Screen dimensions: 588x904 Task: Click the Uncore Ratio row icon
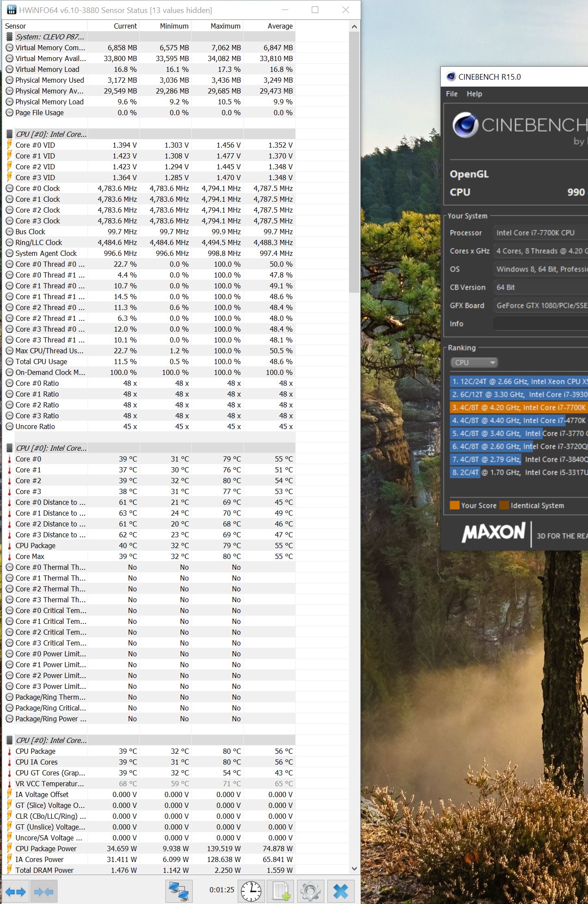click(10, 426)
